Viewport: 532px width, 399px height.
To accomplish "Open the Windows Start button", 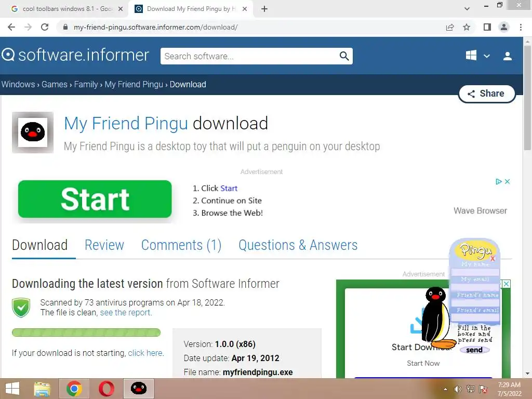I will pyautogui.click(x=12, y=389).
